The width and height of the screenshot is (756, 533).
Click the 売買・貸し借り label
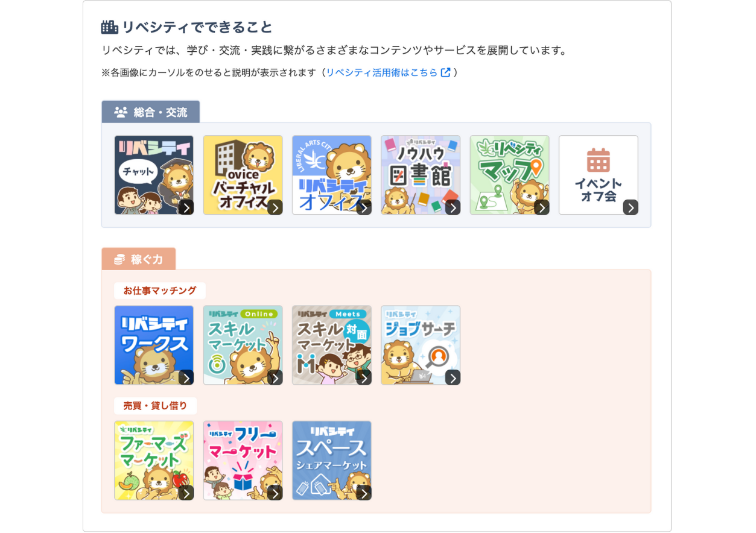click(155, 406)
